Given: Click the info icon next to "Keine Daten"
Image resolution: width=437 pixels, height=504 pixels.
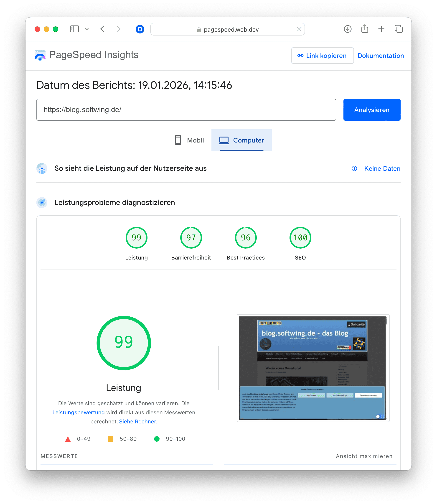Looking at the screenshot, I should [354, 168].
